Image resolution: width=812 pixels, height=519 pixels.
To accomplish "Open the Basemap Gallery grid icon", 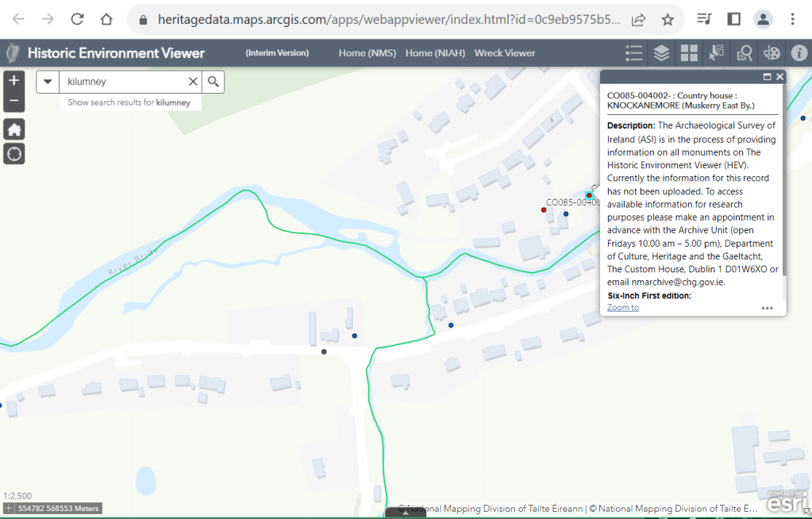I will click(x=689, y=53).
